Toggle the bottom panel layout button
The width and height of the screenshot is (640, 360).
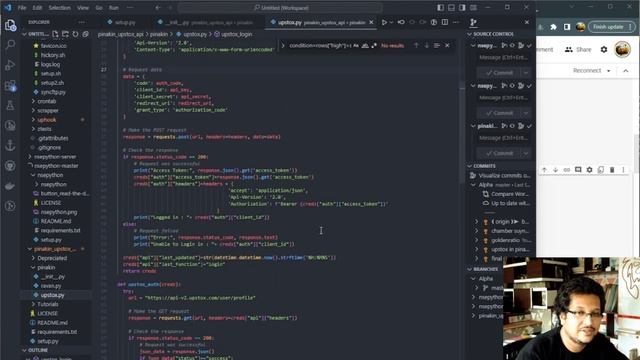coord(451,7)
